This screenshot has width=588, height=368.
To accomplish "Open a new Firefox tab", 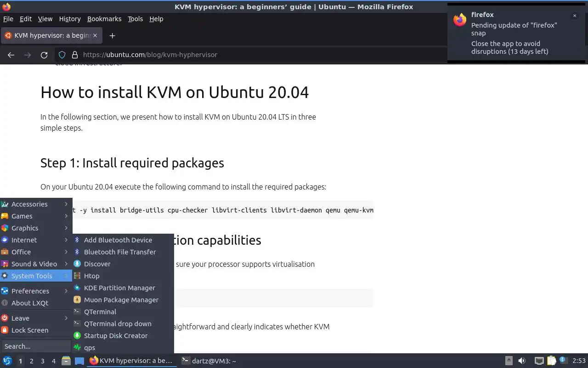I will tap(112, 35).
